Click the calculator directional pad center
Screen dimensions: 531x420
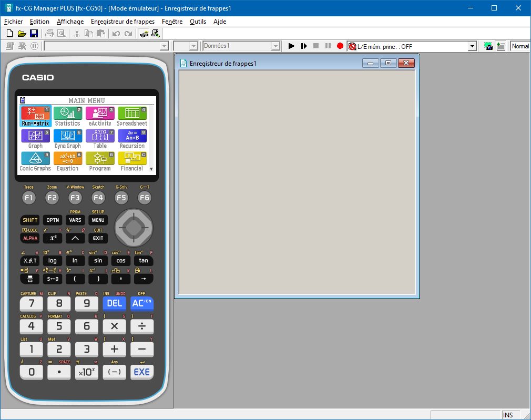coord(134,228)
